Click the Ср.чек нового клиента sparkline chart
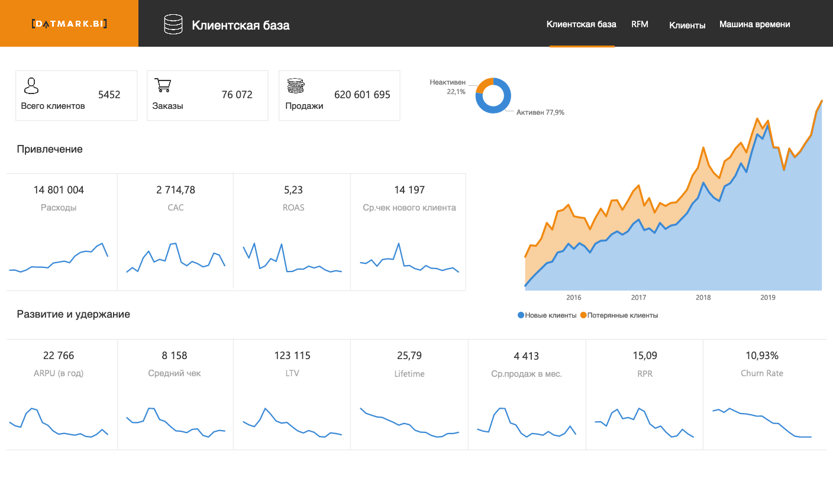Screen dimensions: 833x504 coord(409,257)
